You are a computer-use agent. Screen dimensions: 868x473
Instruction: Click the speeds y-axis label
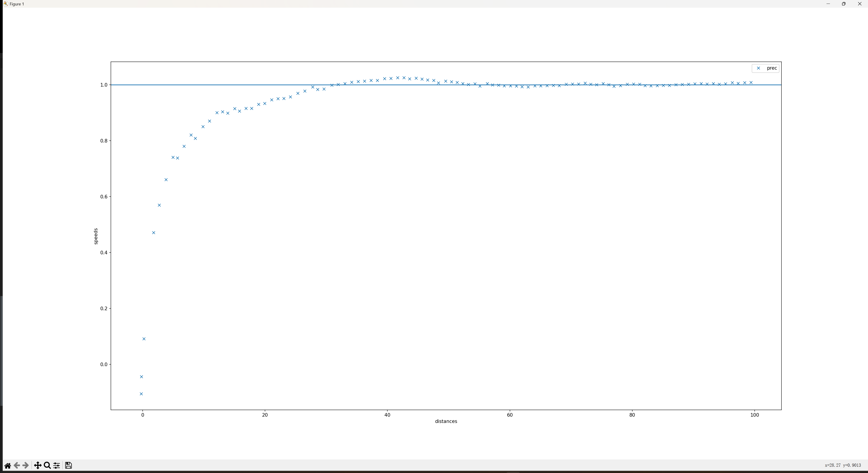(x=96, y=236)
